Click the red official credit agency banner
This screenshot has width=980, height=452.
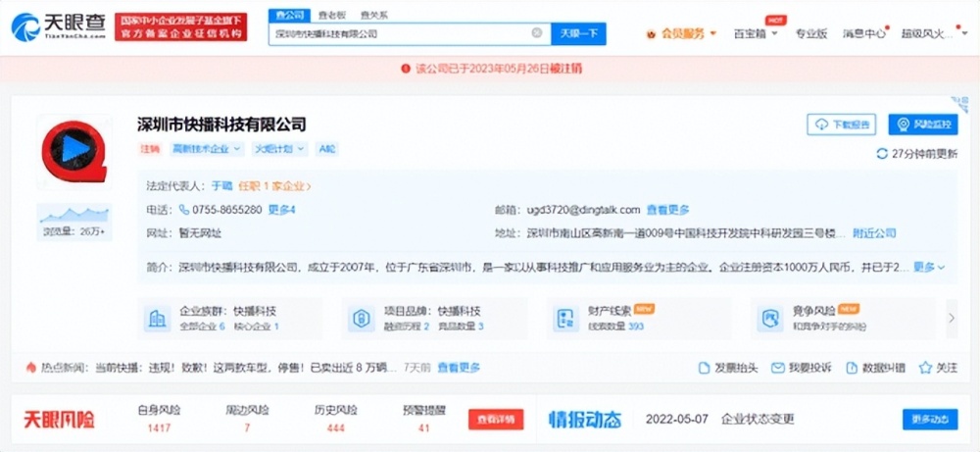point(180,26)
